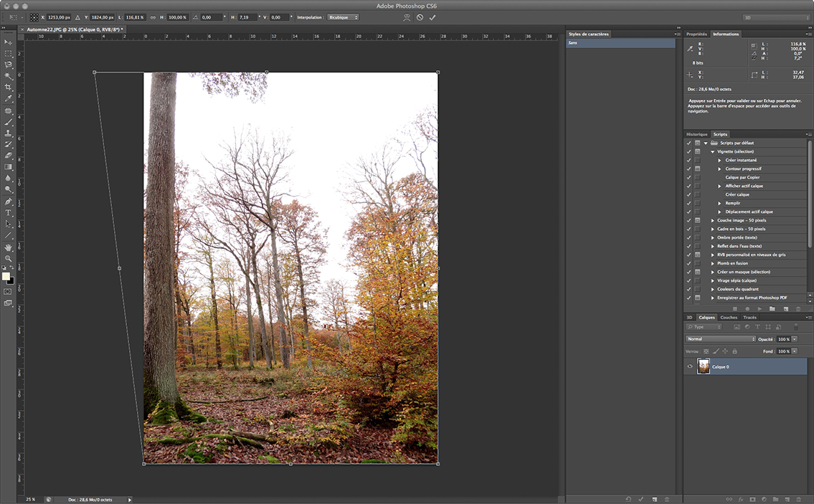Screen dimensions: 814x504
Task: Toggle the checkmark for Plomb en fusion script
Action: point(688,263)
